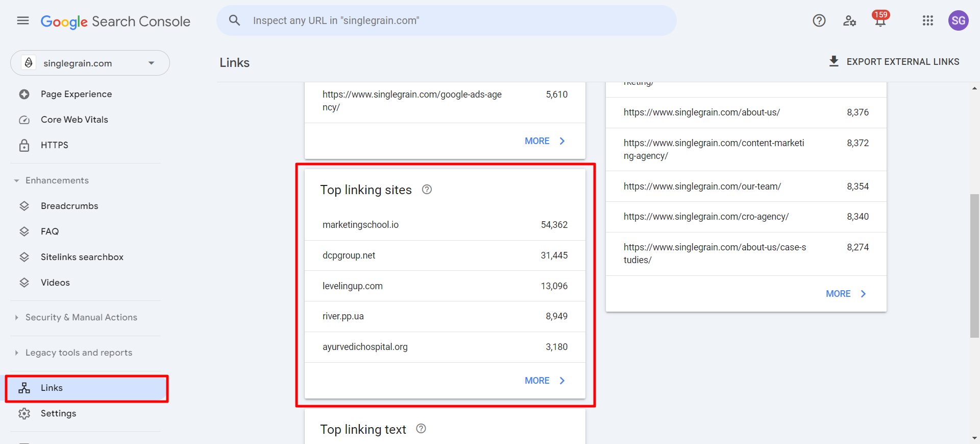Open the FAQ enhancement report
Viewport: 980px width, 444px height.
pyautogui.click(x=50, y=231)
